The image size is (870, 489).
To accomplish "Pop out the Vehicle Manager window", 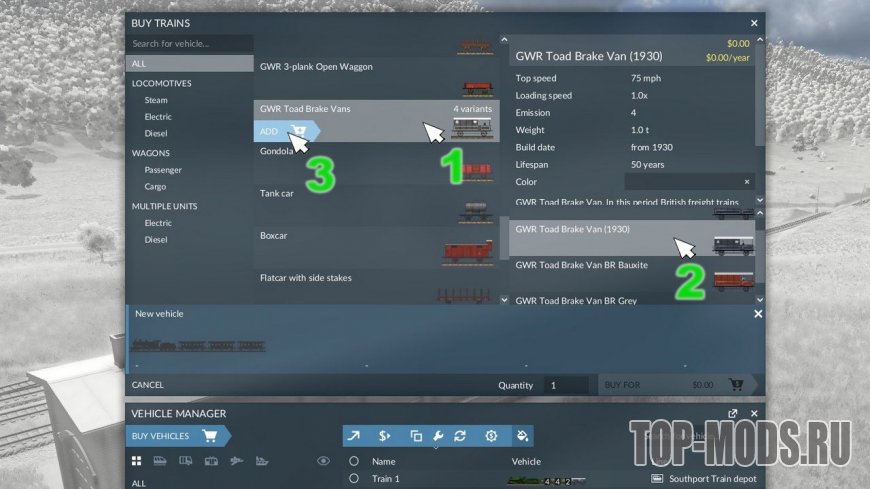I will pos(732,414).
